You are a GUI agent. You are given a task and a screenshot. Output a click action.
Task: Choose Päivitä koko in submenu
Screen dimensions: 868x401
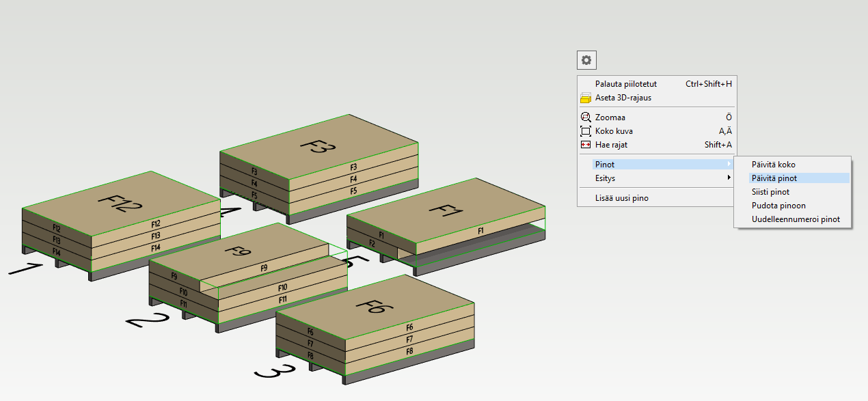tap(773, 165)
